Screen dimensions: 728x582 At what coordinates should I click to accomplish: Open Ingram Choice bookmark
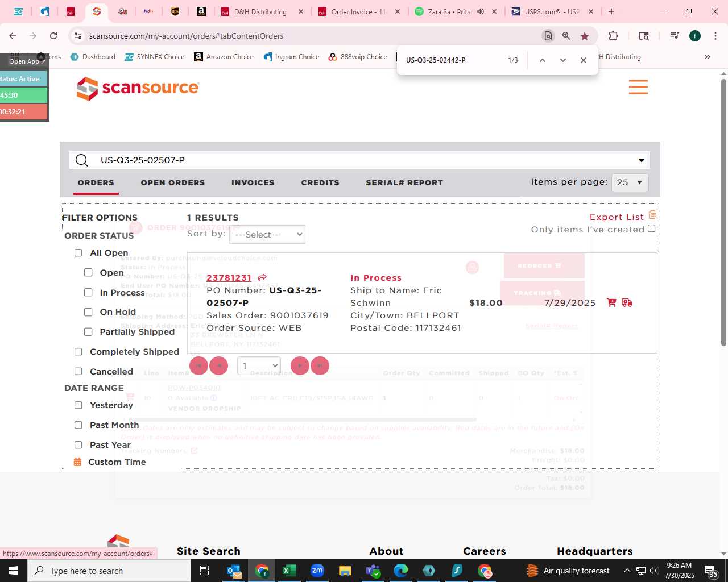coord(291,57)
